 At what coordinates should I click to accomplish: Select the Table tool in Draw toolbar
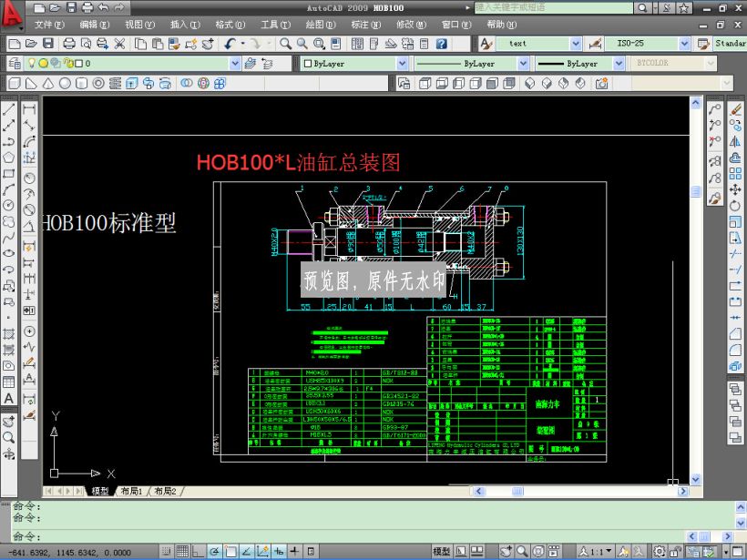pos(9,382)
